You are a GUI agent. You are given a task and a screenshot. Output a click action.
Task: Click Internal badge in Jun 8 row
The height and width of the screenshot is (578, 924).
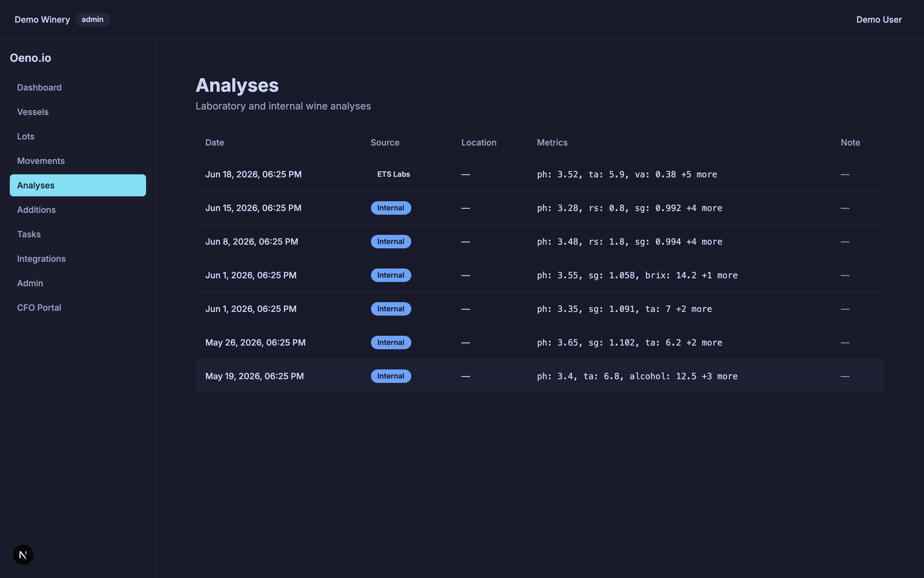pyautogui.click(x=391, y=242)
